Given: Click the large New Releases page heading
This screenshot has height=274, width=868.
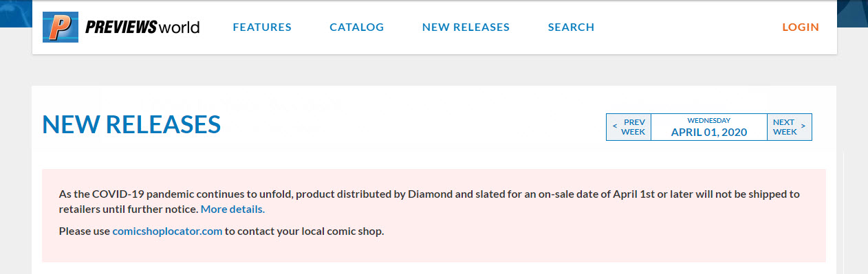Looking at the screenshot, I should click(x=131, y=124).
